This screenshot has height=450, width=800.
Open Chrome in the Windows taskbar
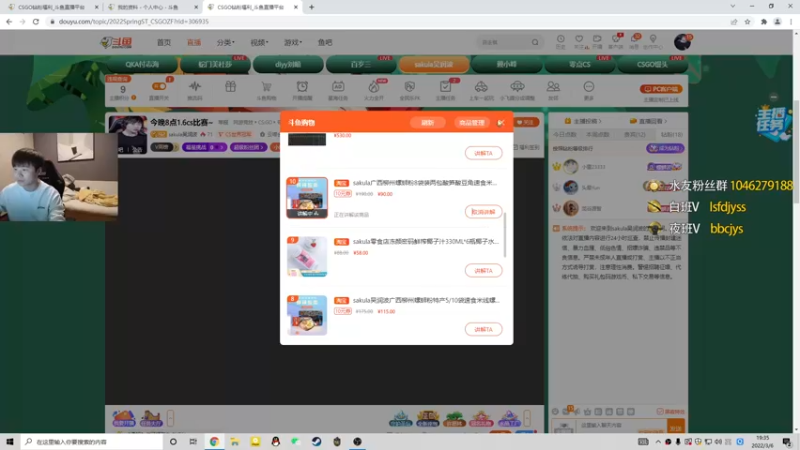[x=214, y=441]
